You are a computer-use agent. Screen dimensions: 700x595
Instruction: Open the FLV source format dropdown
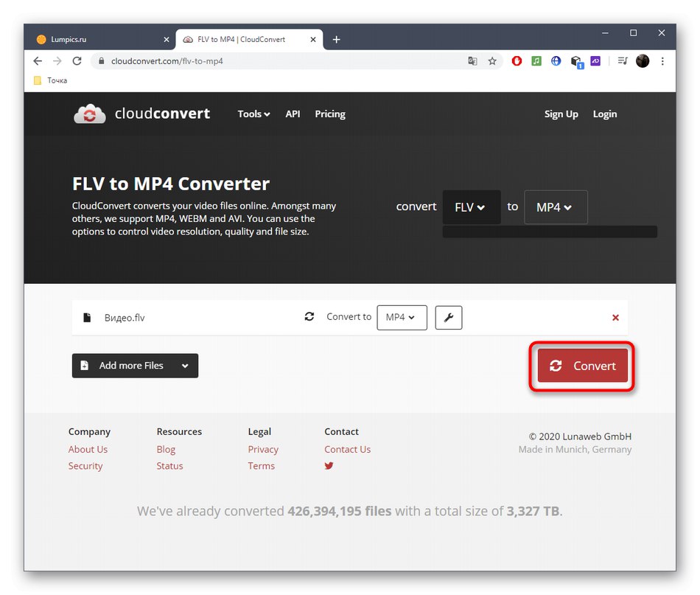tap(472, 207)
